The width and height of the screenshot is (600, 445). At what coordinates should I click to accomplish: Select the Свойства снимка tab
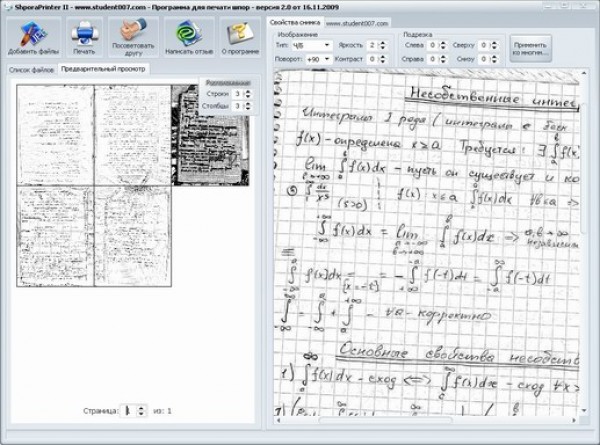pos(295,23)
